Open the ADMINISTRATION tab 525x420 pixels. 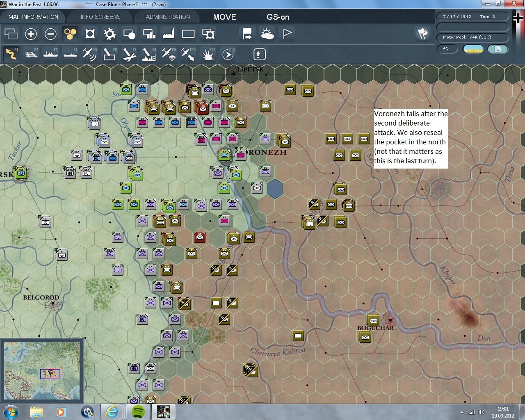pyautogui.click(x=168, y=17)
